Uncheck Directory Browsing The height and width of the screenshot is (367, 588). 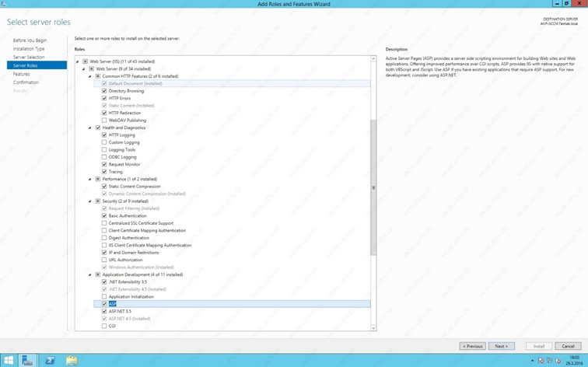tap(104, 91)
